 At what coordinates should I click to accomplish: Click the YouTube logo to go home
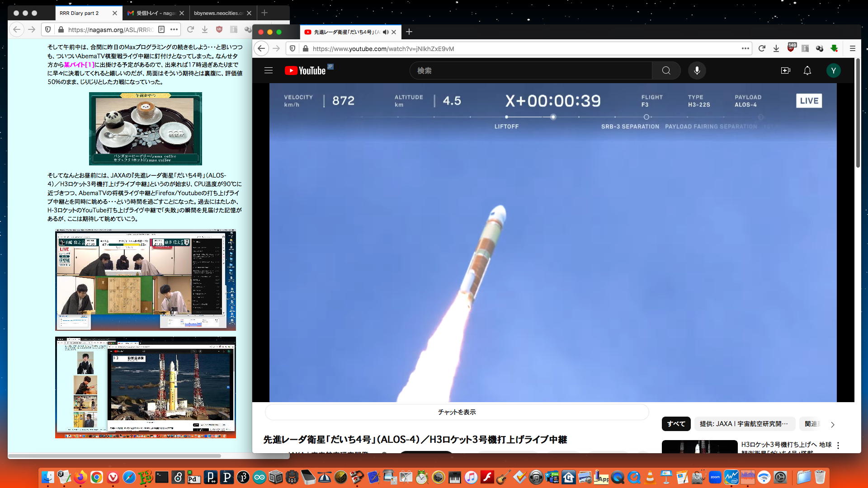(x=306, y=70)
